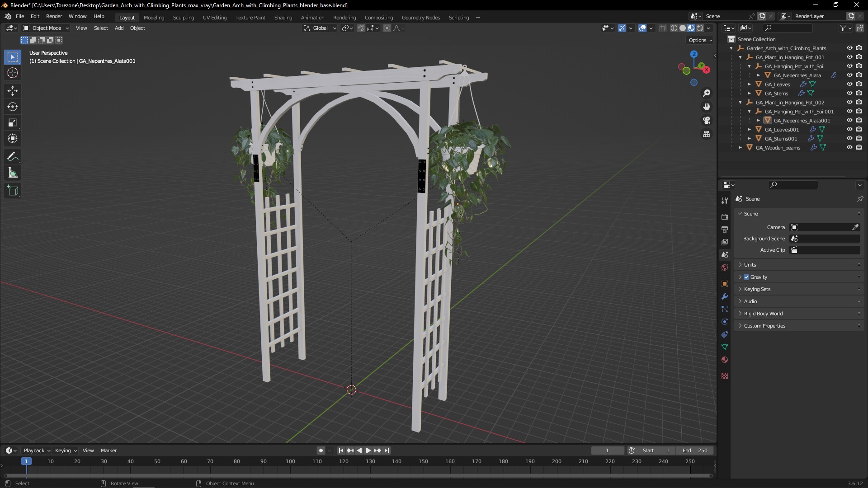Image resolution: width=868 pixels, height=488 pixels.
Task: Switch perspective/orthographic grid icon
Action: tap(707, 134)
